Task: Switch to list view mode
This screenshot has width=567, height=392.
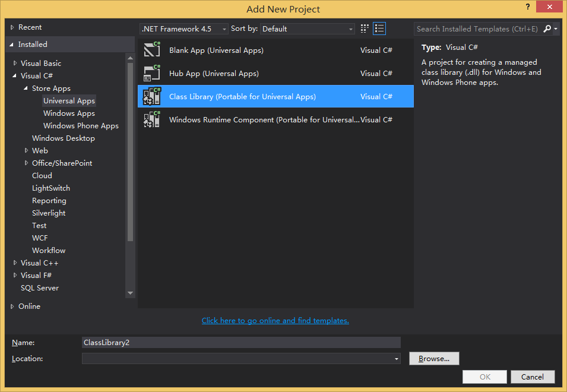Action: click(x=379, y=29)
